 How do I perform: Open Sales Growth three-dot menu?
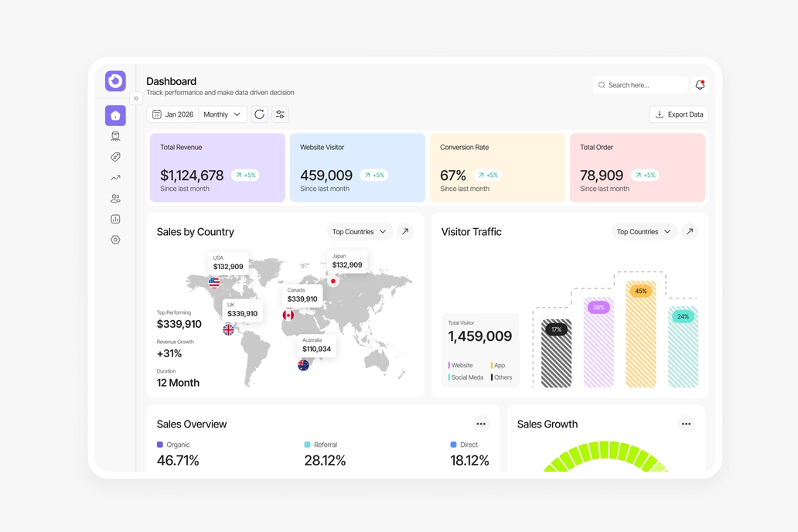[x=686, y=424]
